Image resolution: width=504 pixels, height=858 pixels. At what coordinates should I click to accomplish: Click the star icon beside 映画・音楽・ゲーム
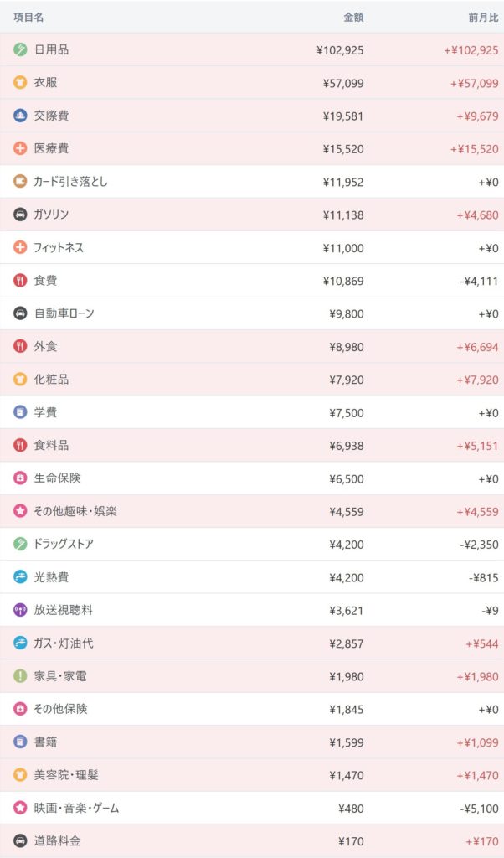tap(20, 808)
